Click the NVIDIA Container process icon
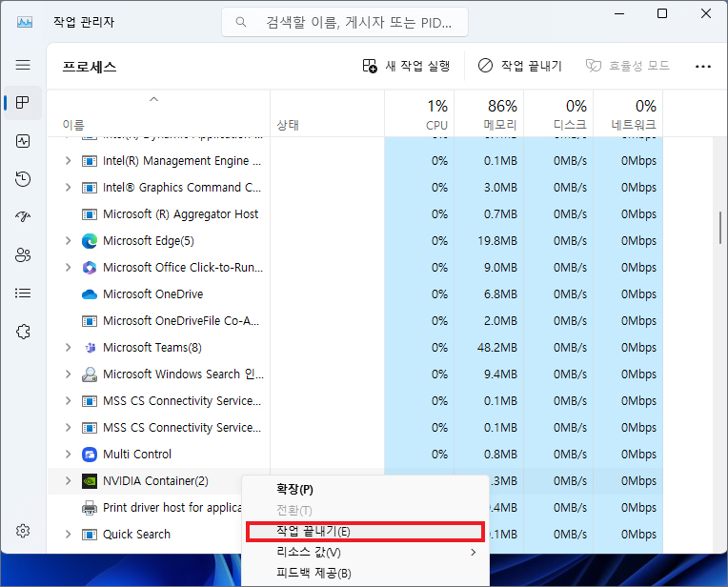 90,481
